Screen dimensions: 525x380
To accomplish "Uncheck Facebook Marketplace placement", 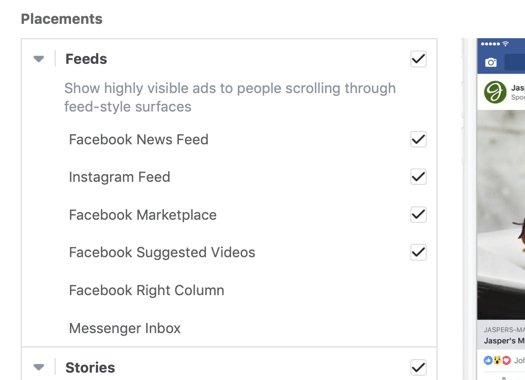I will (x=418, y=215).
